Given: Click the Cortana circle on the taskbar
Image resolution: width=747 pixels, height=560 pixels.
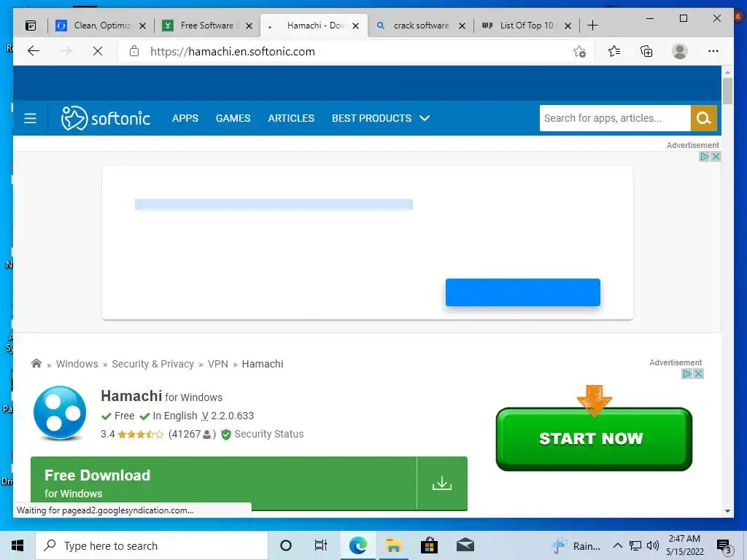Looking at the screenshot, I should tap(286, 545).
